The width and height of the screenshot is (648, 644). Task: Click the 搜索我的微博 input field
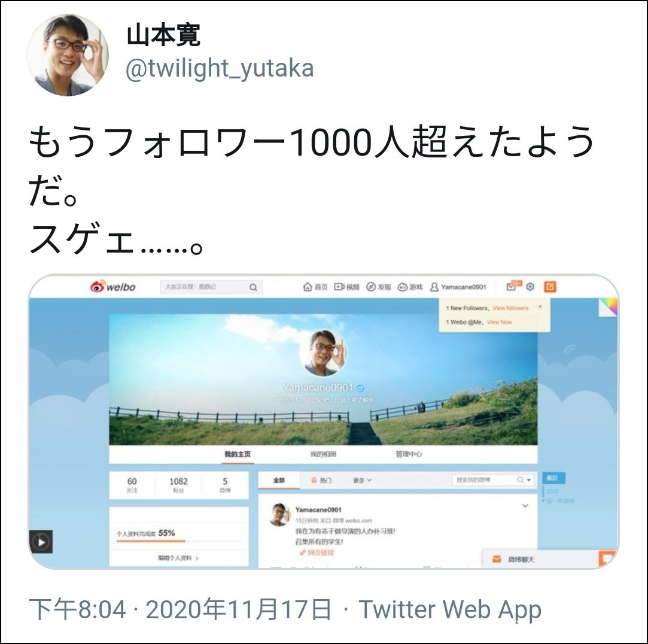click(483, 480)
